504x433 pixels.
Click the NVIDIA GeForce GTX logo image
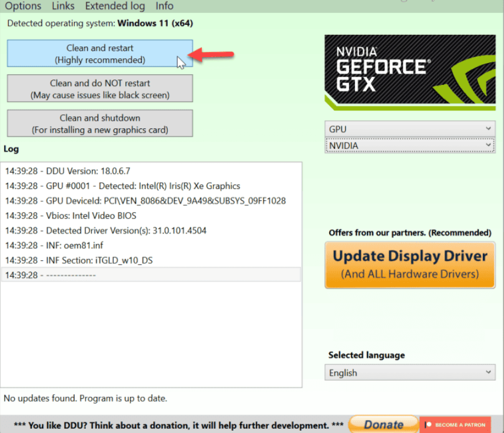tap(409, 73)
